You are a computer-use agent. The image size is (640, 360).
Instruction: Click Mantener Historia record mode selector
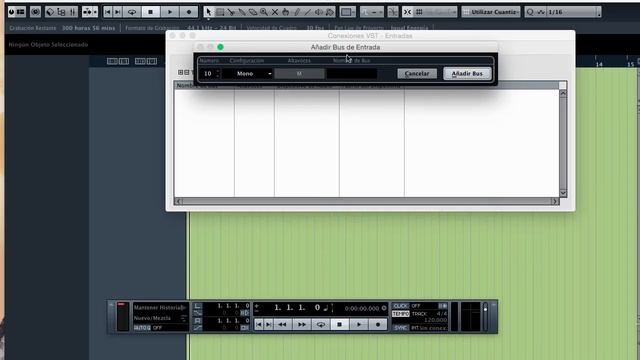[x=160, y=307]
